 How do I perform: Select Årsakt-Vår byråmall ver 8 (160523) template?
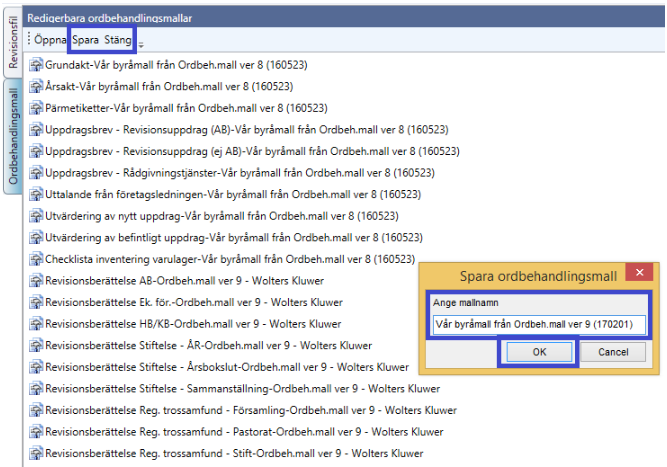[x=169, y=86]
